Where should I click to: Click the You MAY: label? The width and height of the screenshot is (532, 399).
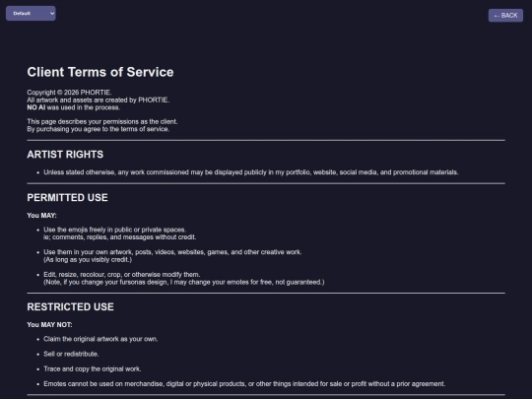41,216
